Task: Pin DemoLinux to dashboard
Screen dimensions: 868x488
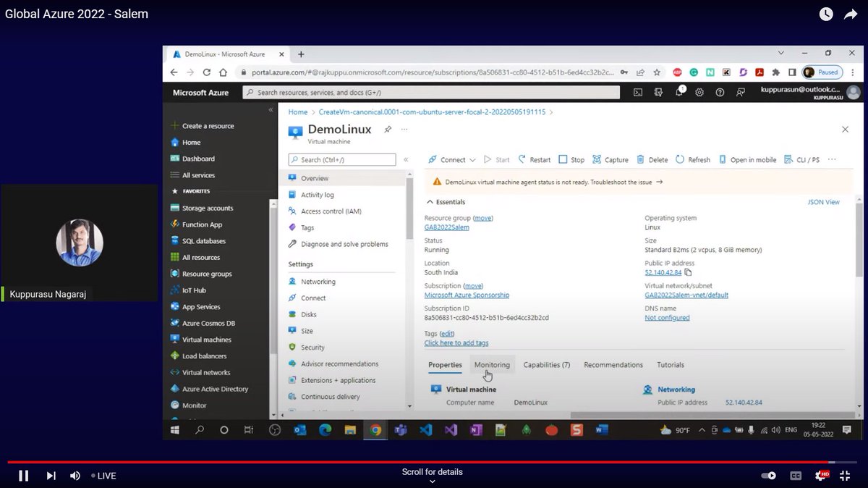Action: point(388,129)
